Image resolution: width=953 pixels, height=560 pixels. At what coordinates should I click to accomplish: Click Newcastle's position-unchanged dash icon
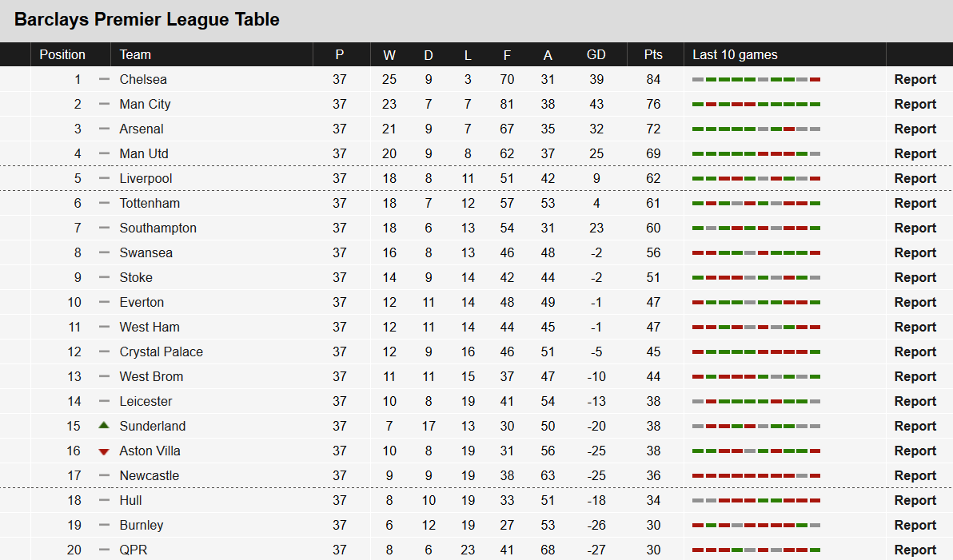pyautogui.click(x=103, y=475)
